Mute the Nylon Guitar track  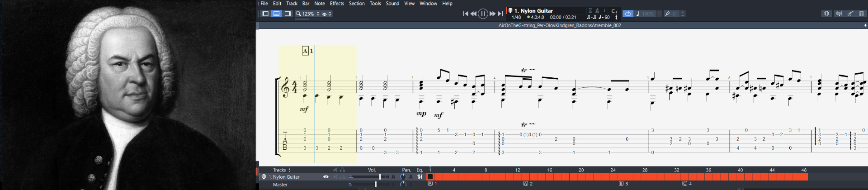[335, 177]
